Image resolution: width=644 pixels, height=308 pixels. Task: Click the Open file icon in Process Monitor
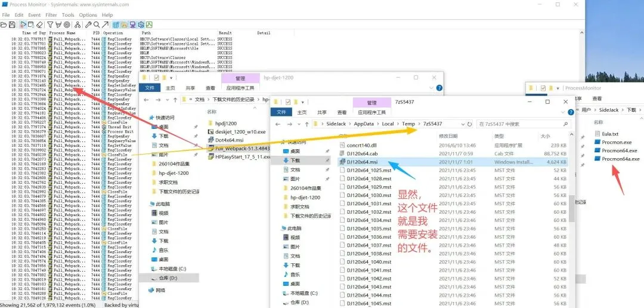[x=4, y=24]
